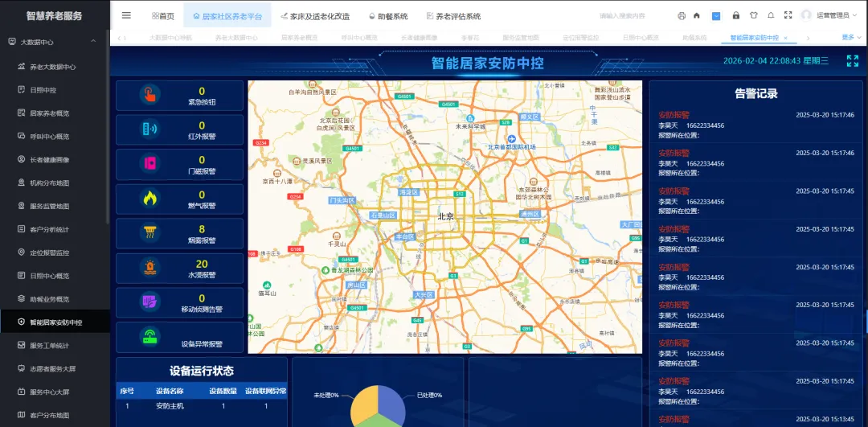Click 顺义区 label on the map
Viewport: 868px width, 427px height.
pos(530,117)
